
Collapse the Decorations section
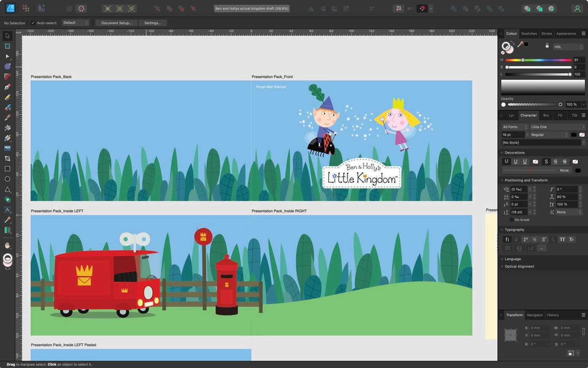[502, 153]
